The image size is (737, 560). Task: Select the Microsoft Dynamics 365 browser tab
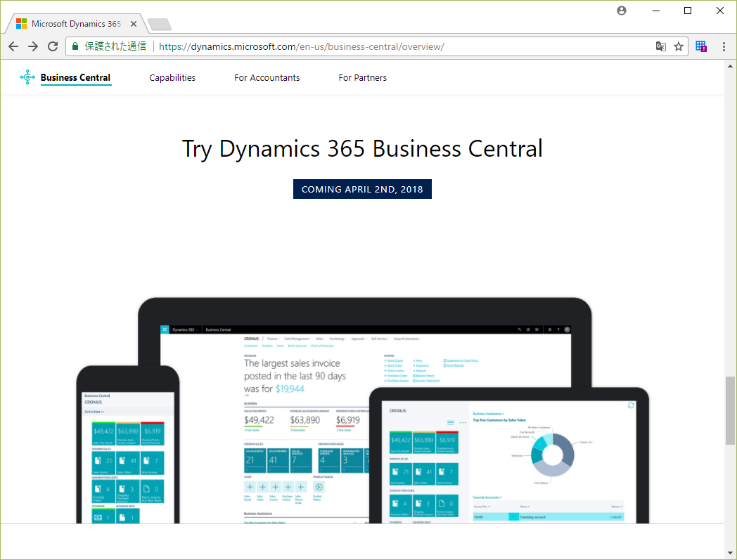coord(76,23)
